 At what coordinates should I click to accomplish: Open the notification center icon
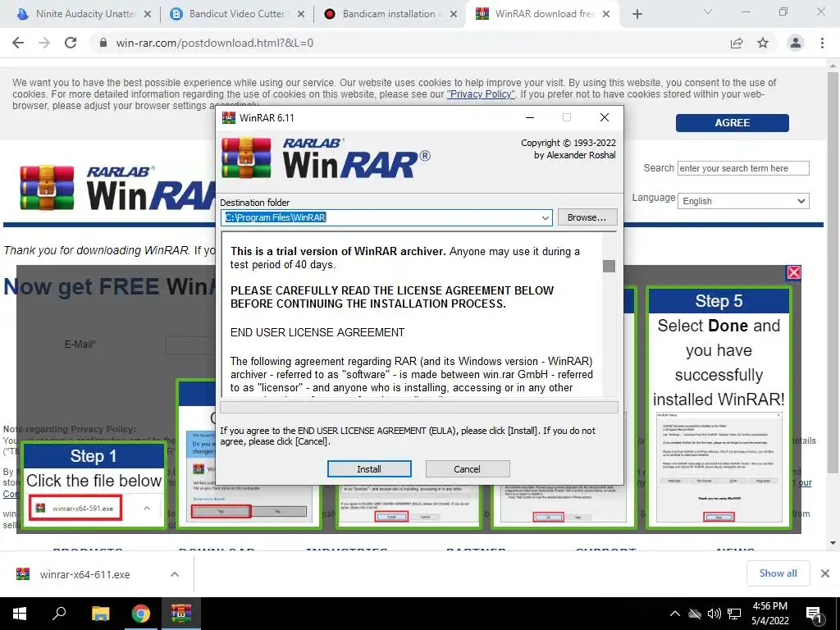(815, 614)
